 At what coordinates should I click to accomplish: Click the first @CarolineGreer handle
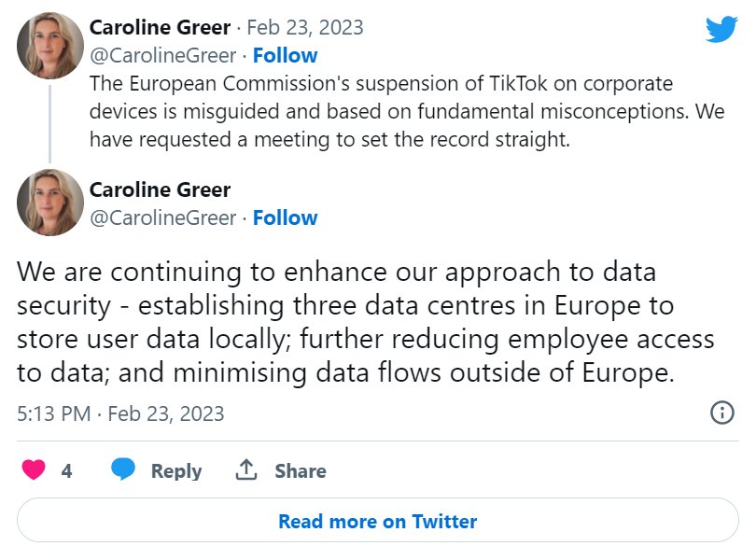point(162,55)
